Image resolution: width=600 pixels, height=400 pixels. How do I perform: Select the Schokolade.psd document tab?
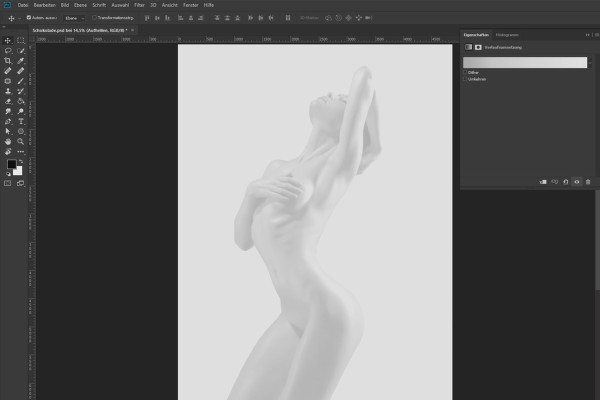click(80, 30)
